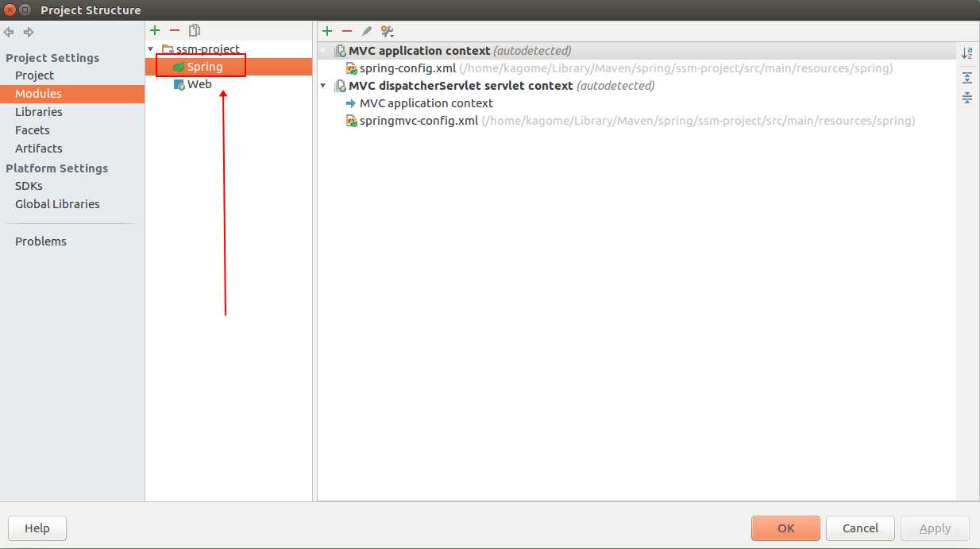Add a new module with green plus
Viewport: 980px width, 549px height.
pyautogui.click(x=155, y=30)
